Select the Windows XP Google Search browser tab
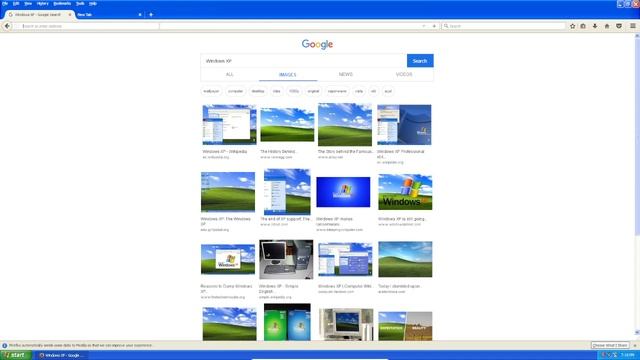Screen dimensions: 640x360 (39, 15)
